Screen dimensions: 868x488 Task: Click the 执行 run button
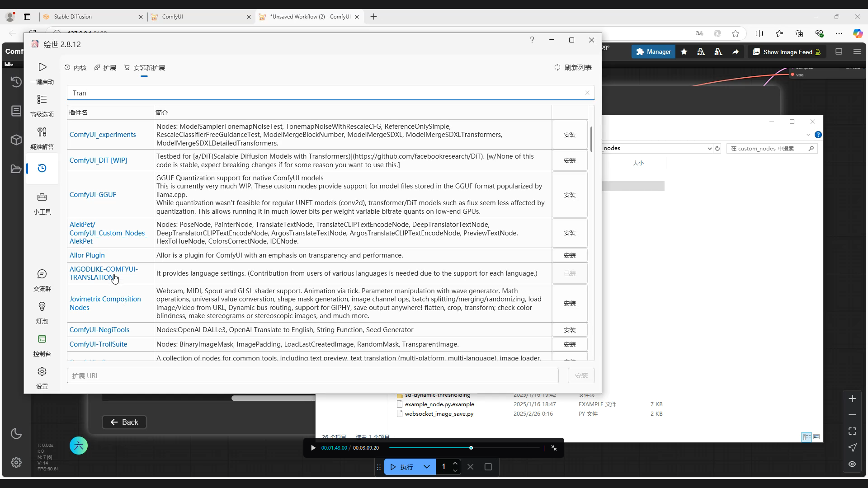coord(402,467)
